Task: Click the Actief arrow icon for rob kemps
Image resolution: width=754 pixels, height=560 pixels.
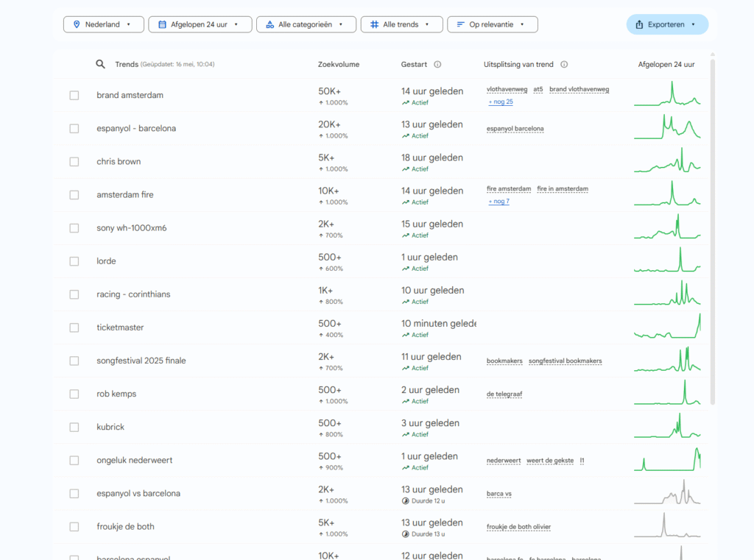Action: (x=406, y=401)
